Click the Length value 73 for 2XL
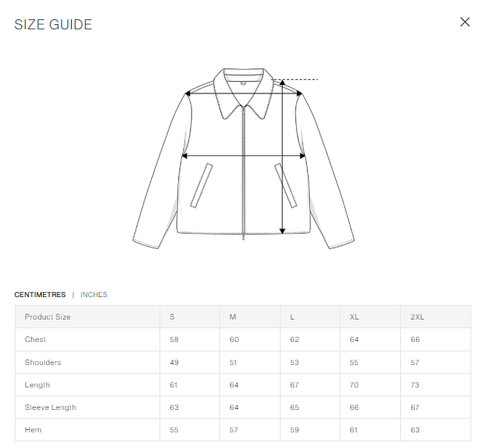Image resolution: width=485 pixels, height=448 pixels. tap(415, 385)
